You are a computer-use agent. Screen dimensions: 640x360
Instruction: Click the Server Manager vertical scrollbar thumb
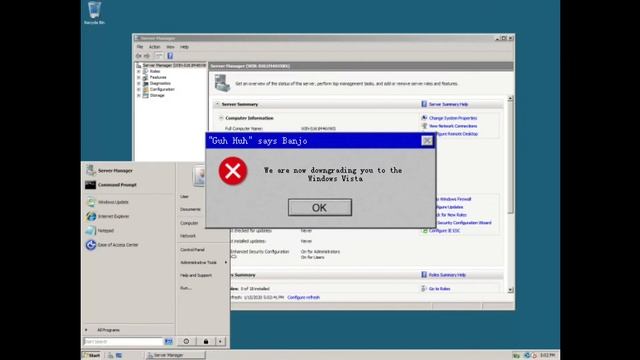510,157
